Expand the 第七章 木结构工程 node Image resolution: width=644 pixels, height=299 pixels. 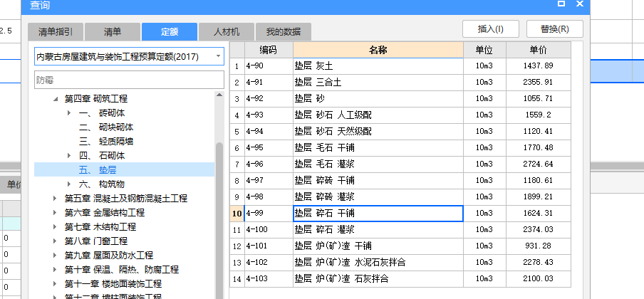tap(56, 227)
